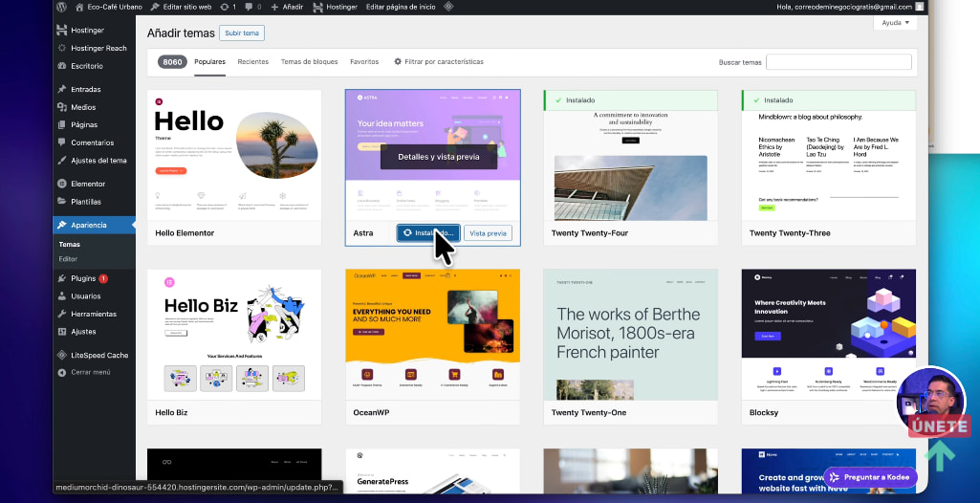
Task: Focus the Buscar temas search field
Action: click(838, 62)
